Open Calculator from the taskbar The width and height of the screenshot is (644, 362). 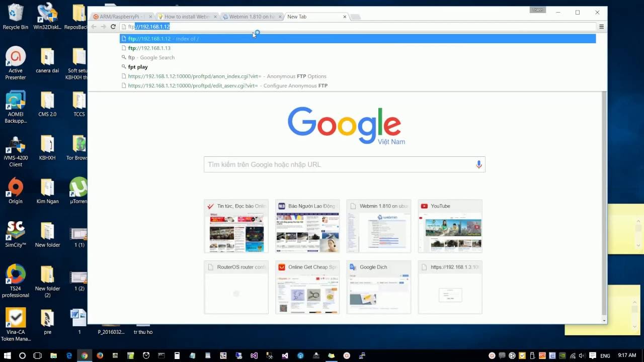[177, 355]
